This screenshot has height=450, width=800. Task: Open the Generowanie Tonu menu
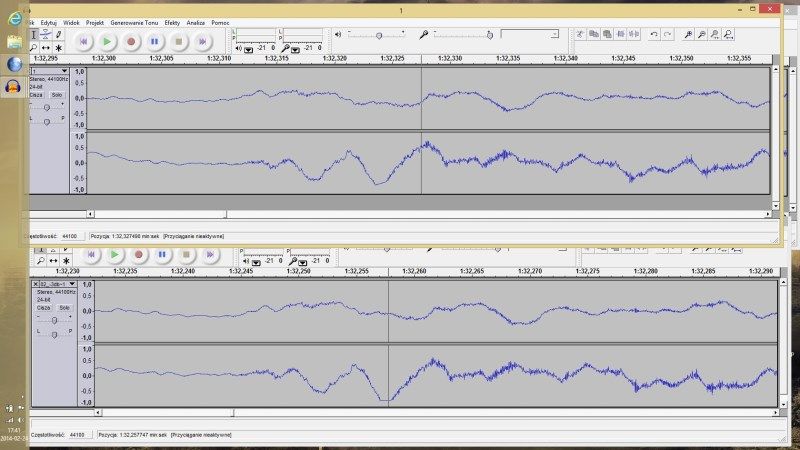(x=134, y=23)
